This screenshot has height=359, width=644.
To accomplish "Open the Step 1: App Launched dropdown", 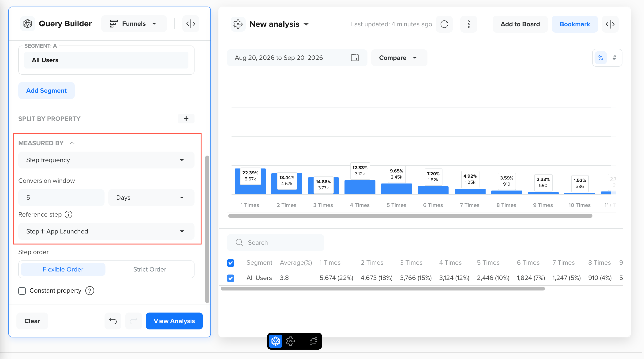I will [106, 231].
